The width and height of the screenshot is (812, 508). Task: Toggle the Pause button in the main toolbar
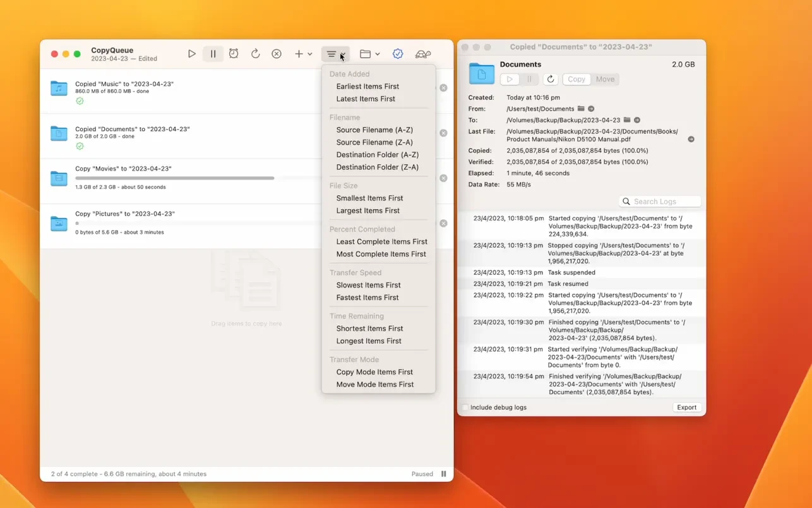click(213, 54)
